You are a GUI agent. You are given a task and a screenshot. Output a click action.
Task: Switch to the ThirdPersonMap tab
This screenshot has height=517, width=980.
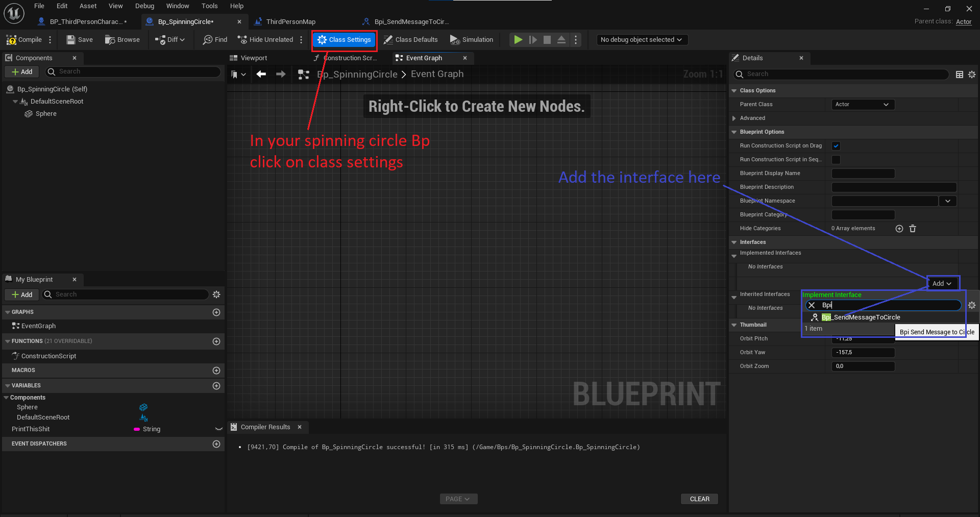click(x=291, y=22)
